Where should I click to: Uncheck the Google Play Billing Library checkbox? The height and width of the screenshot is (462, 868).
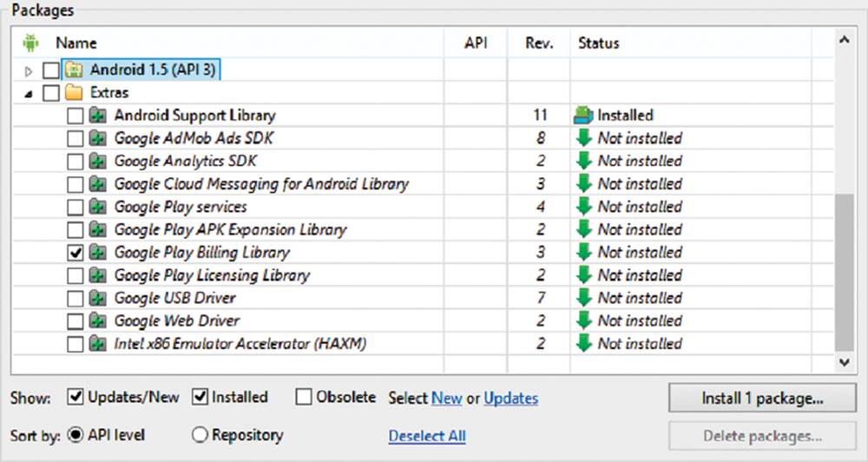(x=75, y=253)
